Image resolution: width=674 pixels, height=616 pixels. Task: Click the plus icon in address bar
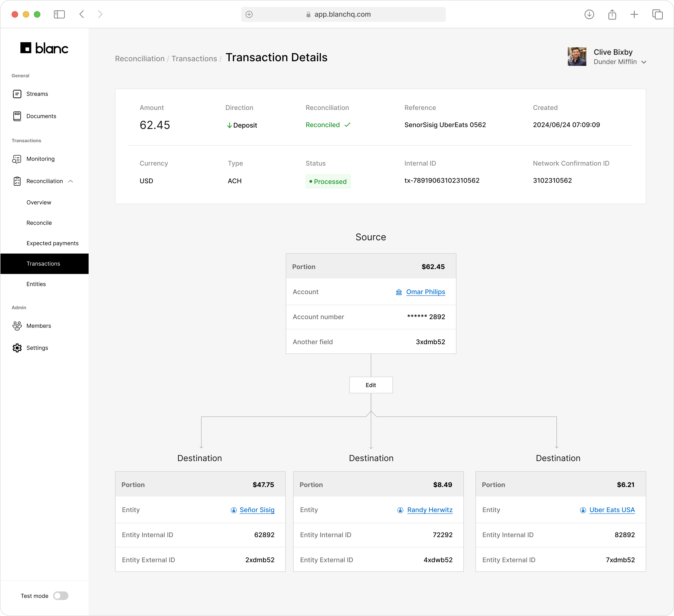[x=249, y=14]
